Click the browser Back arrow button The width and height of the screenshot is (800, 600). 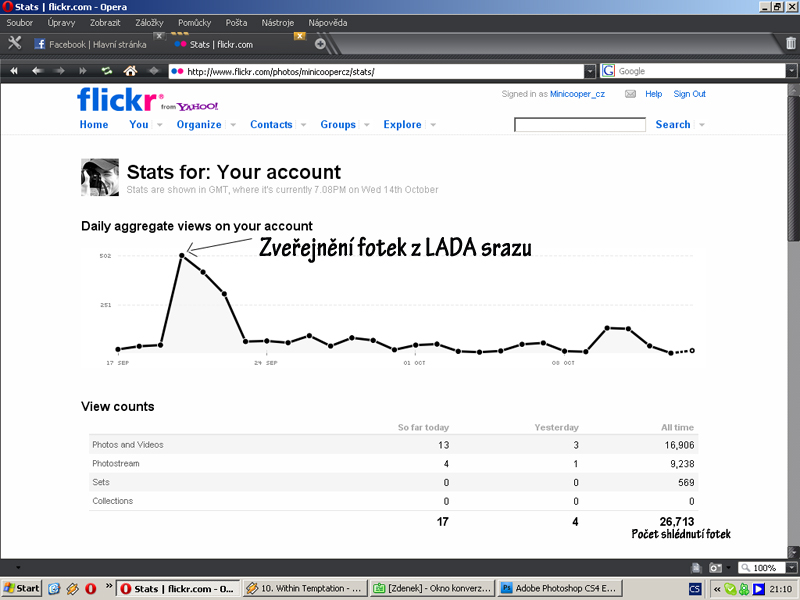point(37,71)
